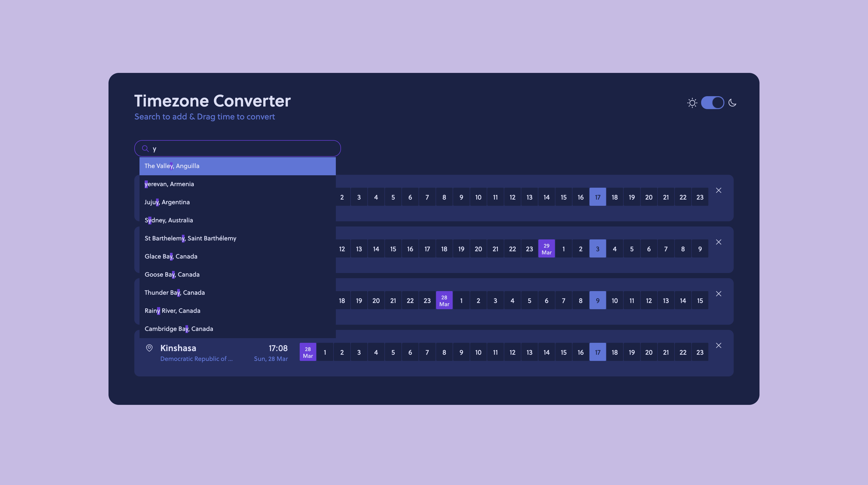
Task: Remove the Kinshasa timezone row
Action: tap(719, 345)
